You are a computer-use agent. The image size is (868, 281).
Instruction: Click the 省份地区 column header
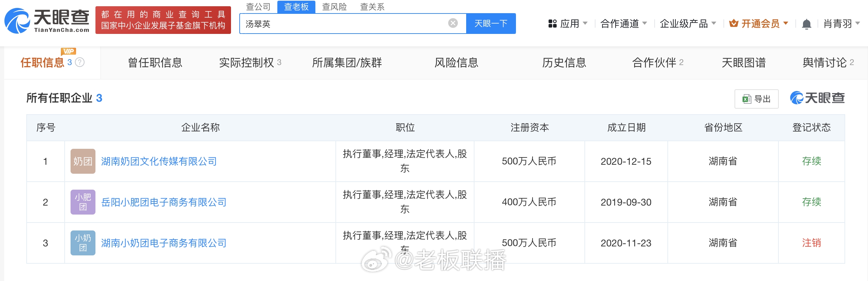click(x=723, y=128)
